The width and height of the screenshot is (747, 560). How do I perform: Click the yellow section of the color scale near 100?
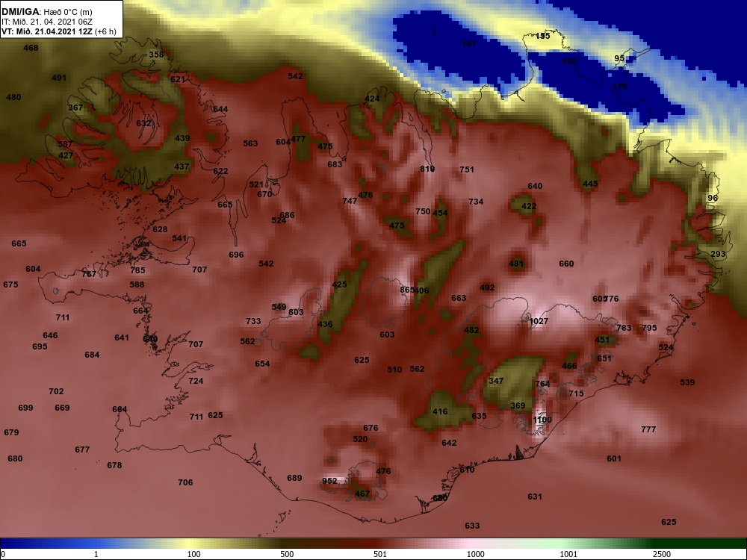190,544
